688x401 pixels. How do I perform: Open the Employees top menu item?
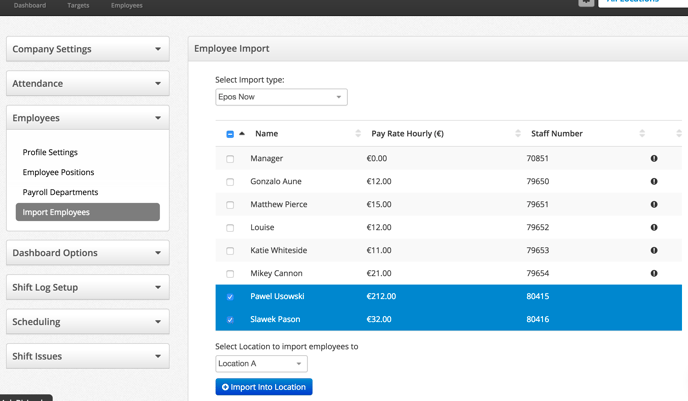(x=127, y=5)
